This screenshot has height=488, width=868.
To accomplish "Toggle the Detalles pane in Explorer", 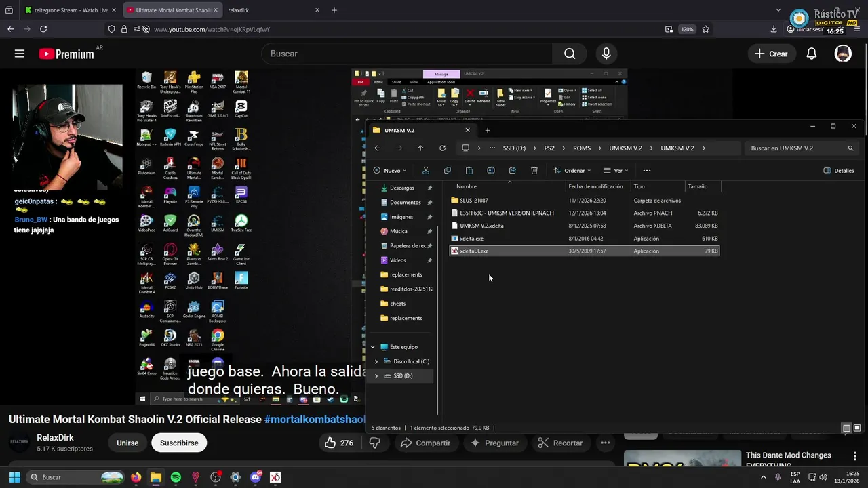I will [838, 171].
